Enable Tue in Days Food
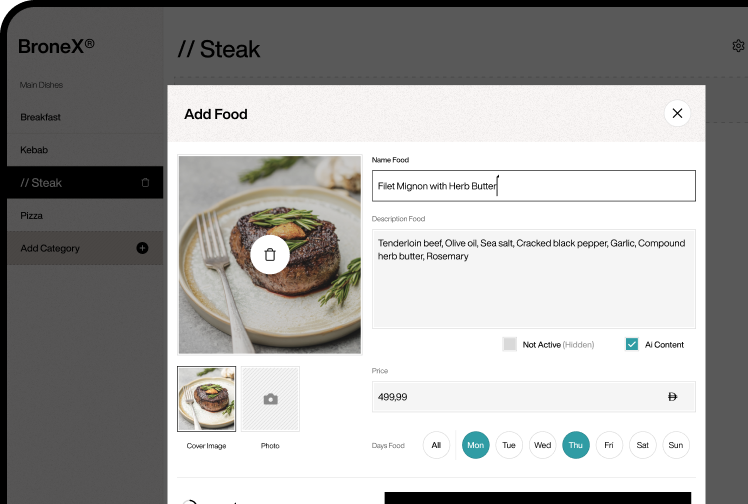 509,445
